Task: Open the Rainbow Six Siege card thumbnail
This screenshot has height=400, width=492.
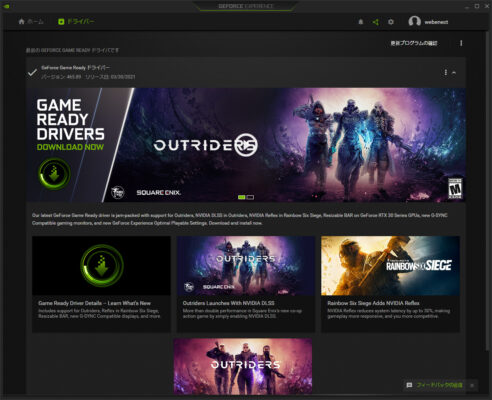Action: [390, 266]
